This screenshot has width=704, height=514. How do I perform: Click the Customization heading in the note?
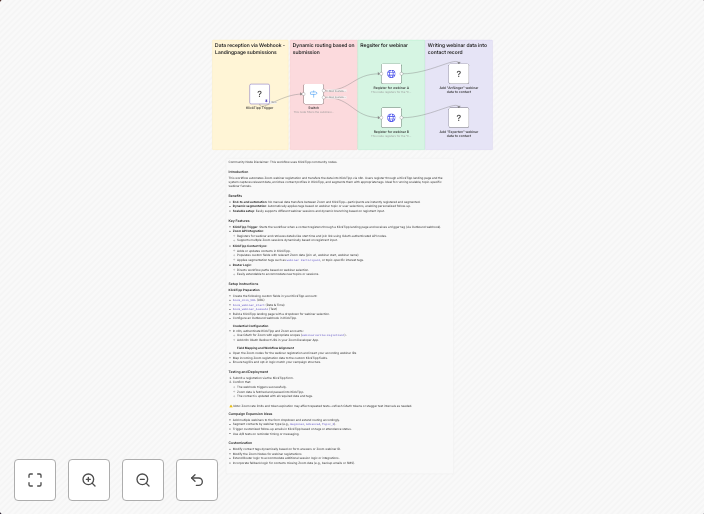pyautogui.click(x=240, y=442)
